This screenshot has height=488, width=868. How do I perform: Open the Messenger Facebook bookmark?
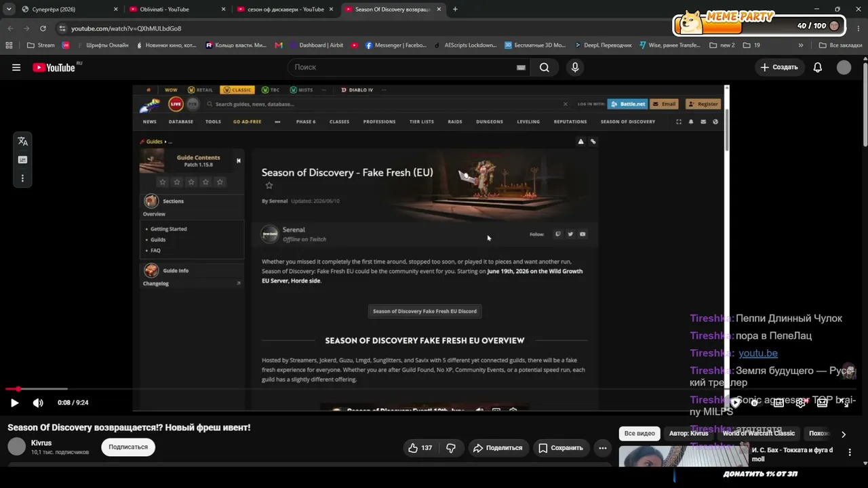tap(396, 45)
